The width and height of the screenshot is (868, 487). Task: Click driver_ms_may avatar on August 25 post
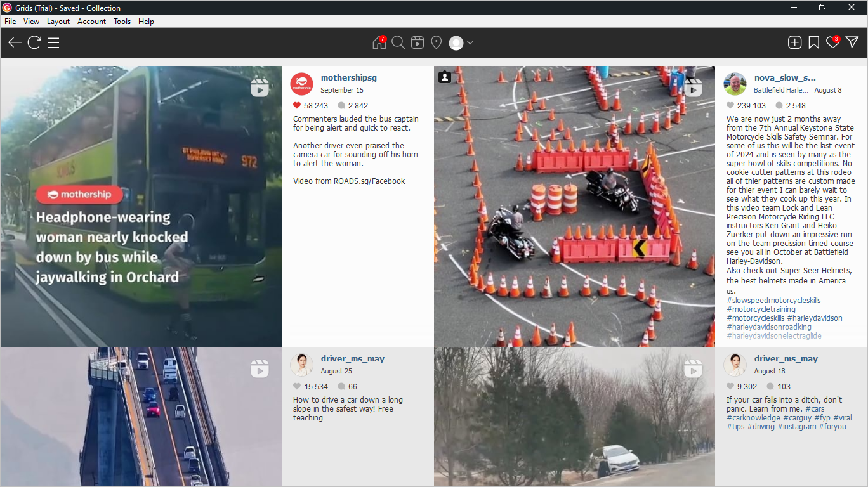click(302, 365)
